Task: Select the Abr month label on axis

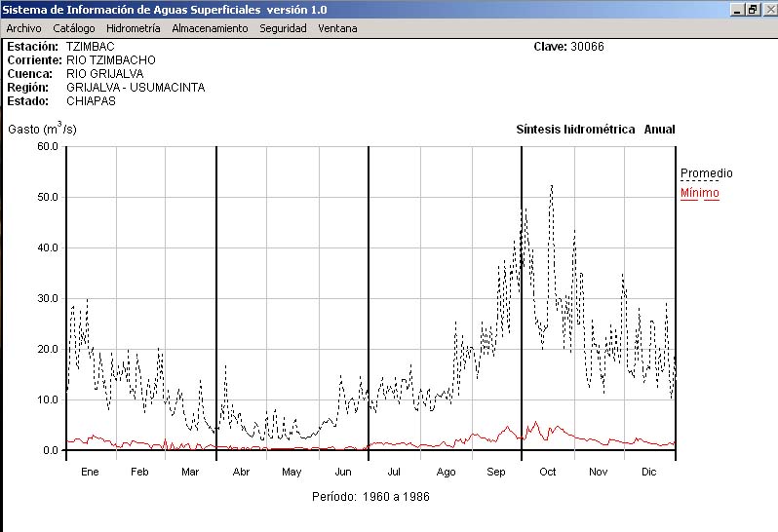Action: point(241,472)
